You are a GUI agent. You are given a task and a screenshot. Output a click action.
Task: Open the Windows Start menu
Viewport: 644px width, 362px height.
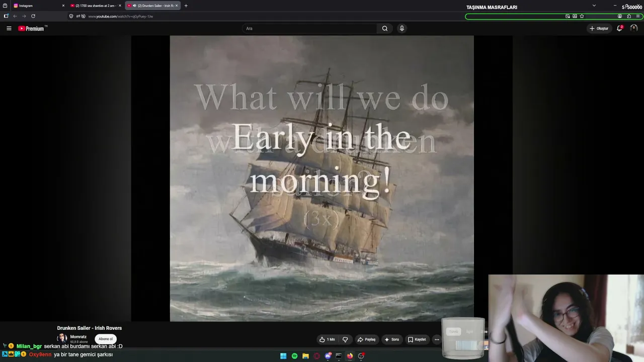[283, 356]
